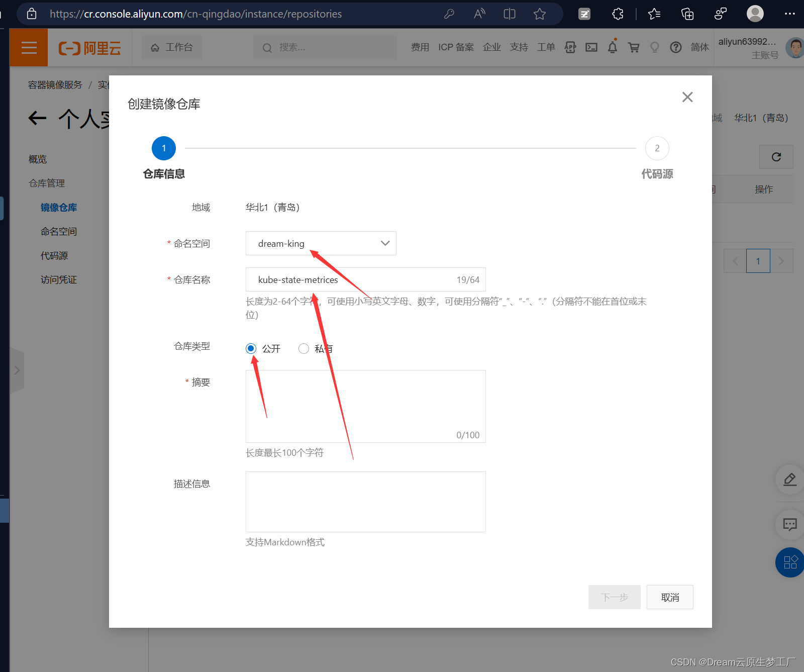804x672 pixels.
Task: Go to previous page of results
Action: (x=735, y=261)
